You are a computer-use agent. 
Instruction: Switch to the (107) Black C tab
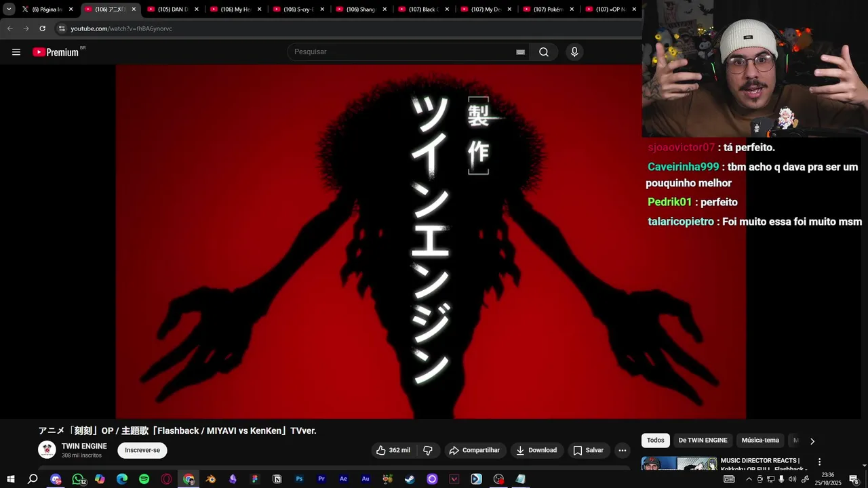click(423, 9)
